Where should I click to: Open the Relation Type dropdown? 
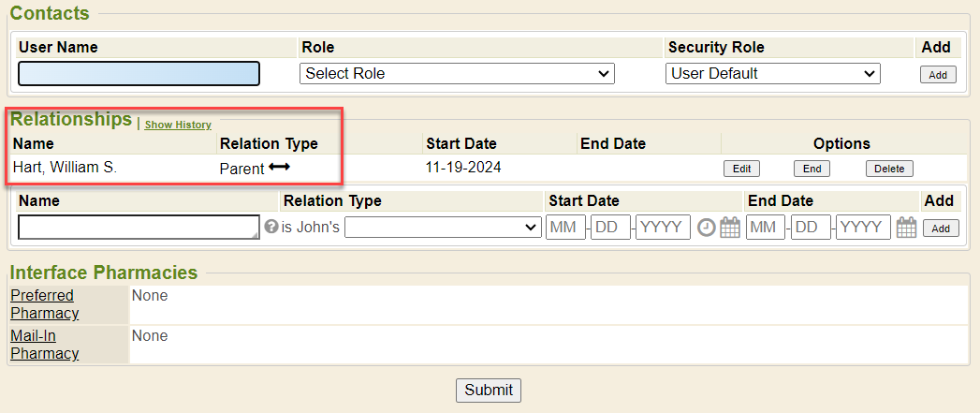443,228
